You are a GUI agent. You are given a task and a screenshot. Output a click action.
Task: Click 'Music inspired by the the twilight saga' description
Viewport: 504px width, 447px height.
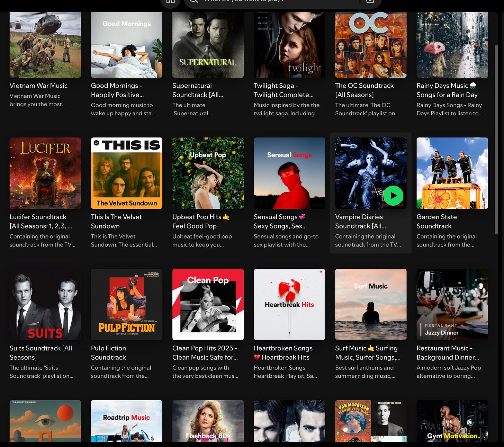click(x=287, y=109)
